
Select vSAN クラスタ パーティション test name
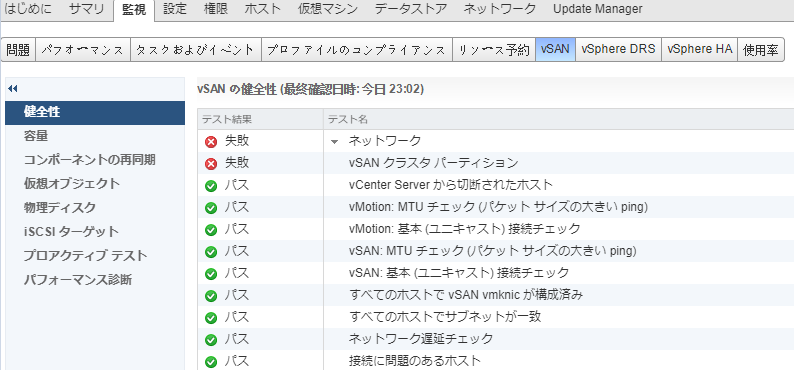tap(433, 163)
